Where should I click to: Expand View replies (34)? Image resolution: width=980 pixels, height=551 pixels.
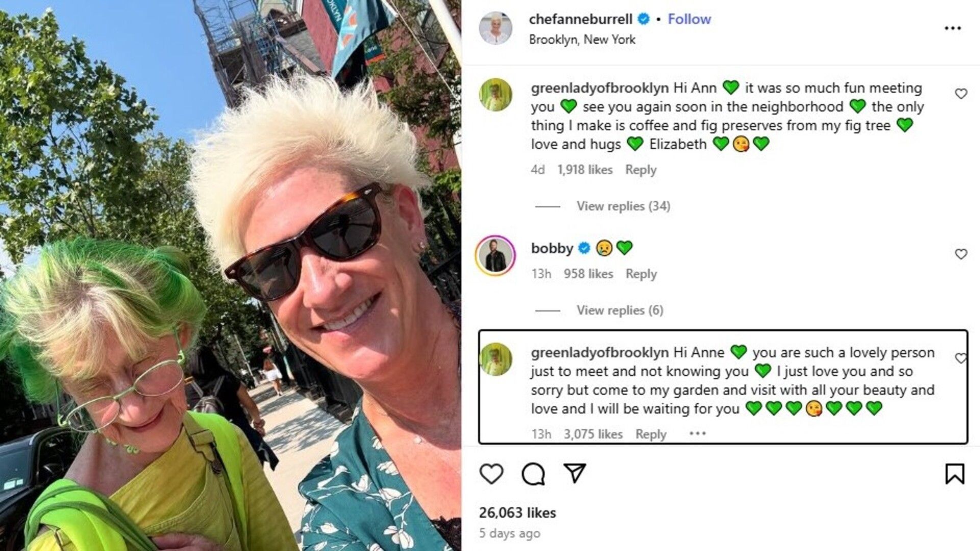pyautogui.click(x=623, y=206)
